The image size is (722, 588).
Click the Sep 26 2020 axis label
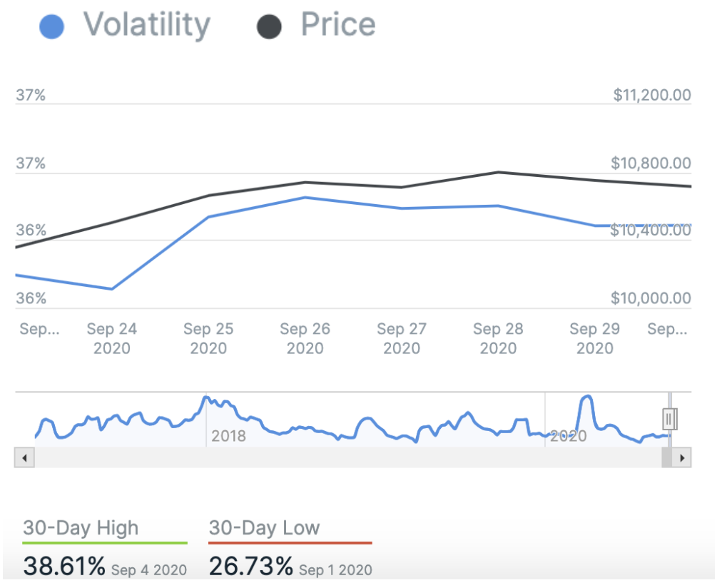point(305,338)
